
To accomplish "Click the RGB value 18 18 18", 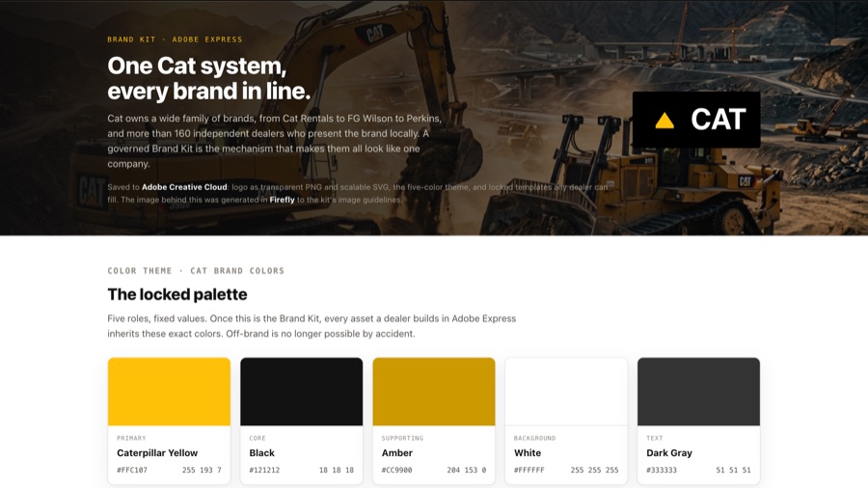I will tap(336, 470).
